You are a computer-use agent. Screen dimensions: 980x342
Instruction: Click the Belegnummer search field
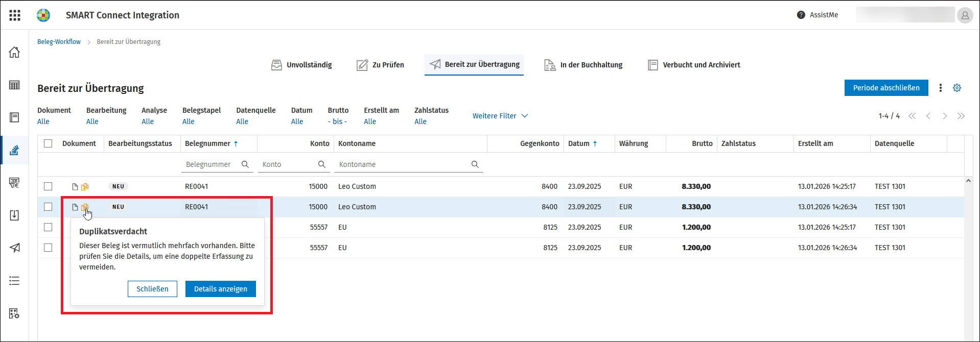pyautogui.click(x=217, y=164)
